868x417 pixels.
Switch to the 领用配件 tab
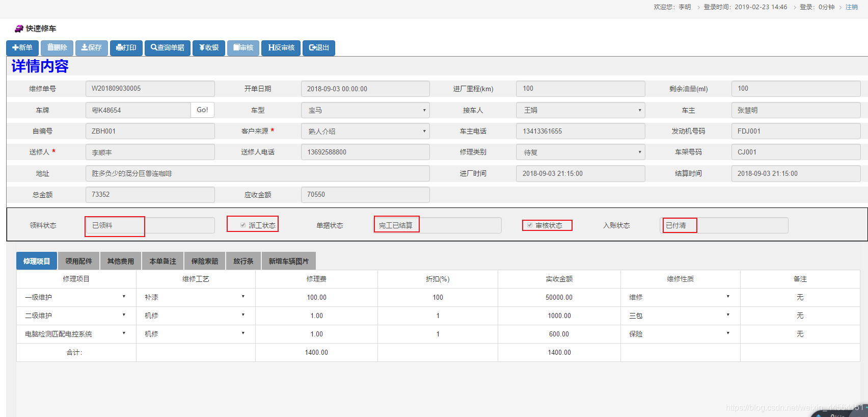pyautogui.click(x=78, y=260)
